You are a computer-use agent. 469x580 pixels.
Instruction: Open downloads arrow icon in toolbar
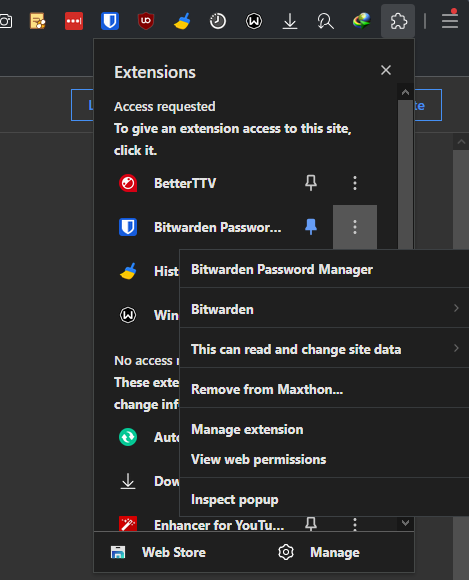pyautogui.click(x=290, y=21)
